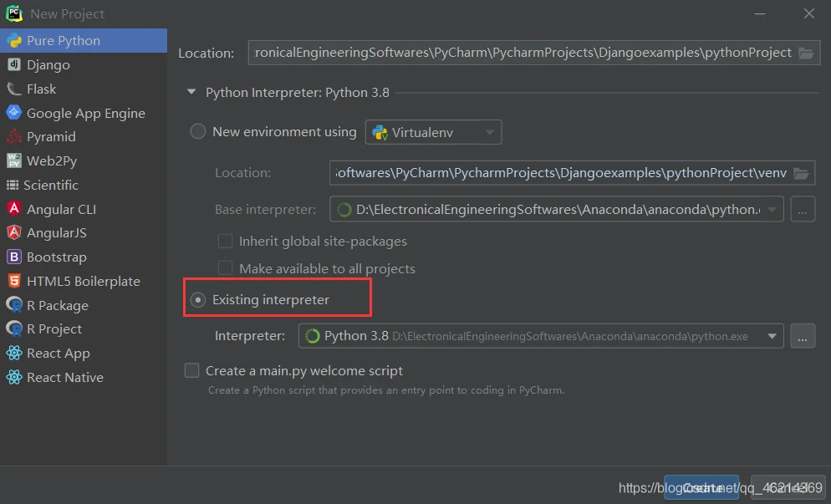Collapse the Python Interpreter section
The width and height of the screenshot is (831, 504).
tap(191, 92)
